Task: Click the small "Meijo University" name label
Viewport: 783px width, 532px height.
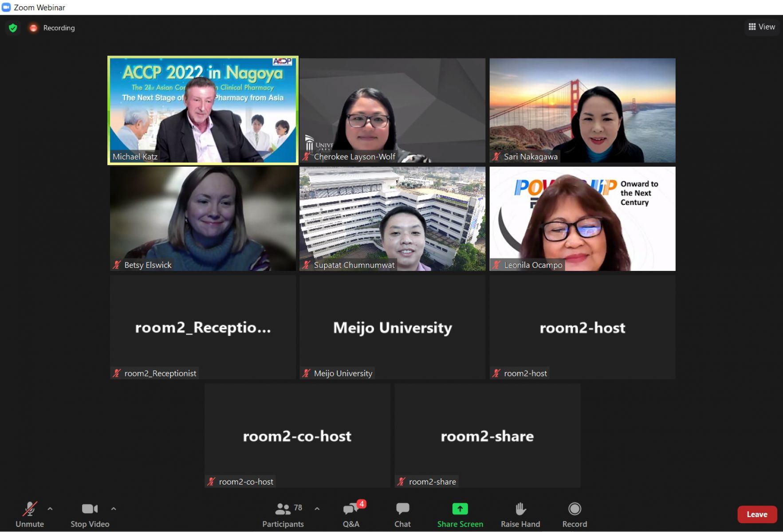Action: [x=343, y=373]
